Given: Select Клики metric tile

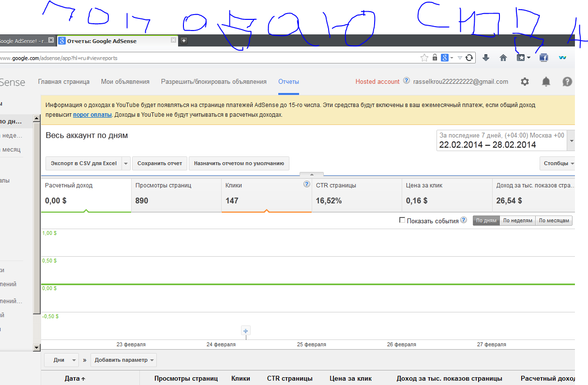Looking at the screenshot, I should (267, 195).
